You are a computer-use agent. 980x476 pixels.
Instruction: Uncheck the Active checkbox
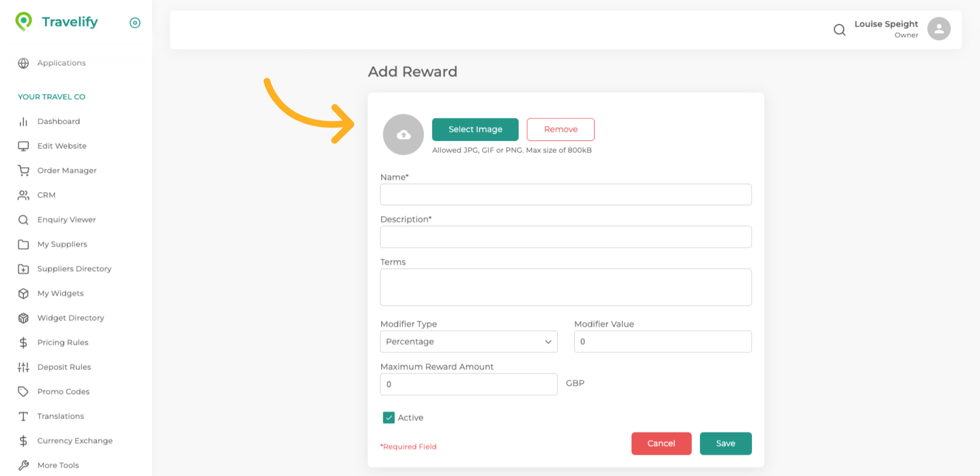[389, 418]
